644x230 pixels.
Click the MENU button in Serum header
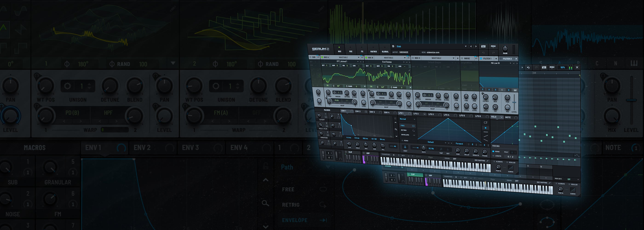coord(493,46)
